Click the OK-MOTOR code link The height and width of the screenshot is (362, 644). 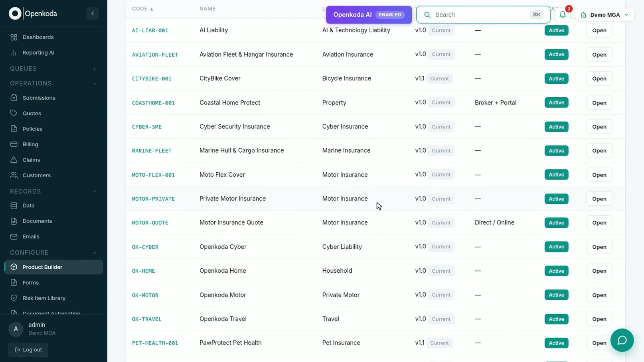(x=145, y=295)
